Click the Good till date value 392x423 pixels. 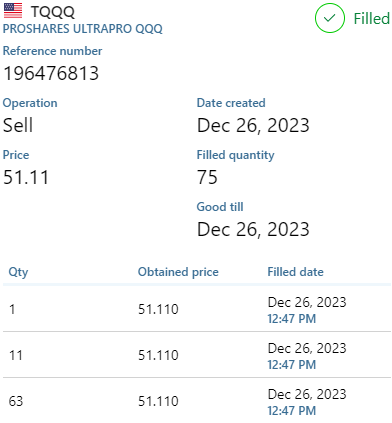pyautogui.click(x=253, y=230)
